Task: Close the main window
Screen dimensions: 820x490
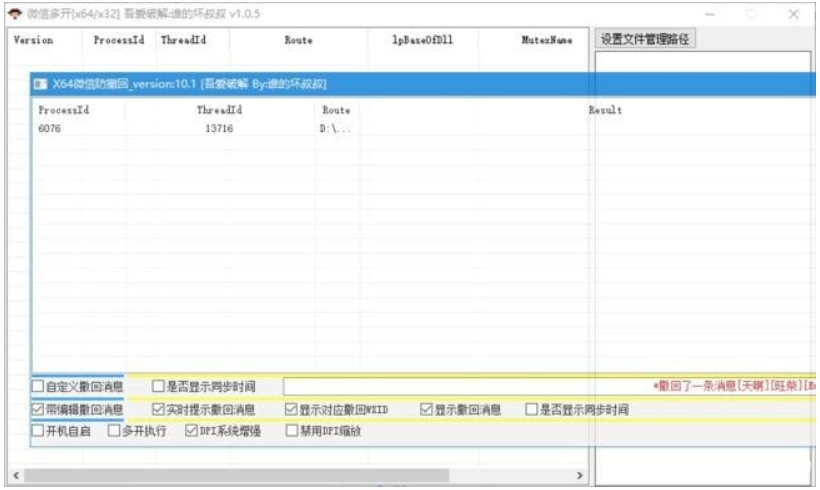Action: point(793,14)
